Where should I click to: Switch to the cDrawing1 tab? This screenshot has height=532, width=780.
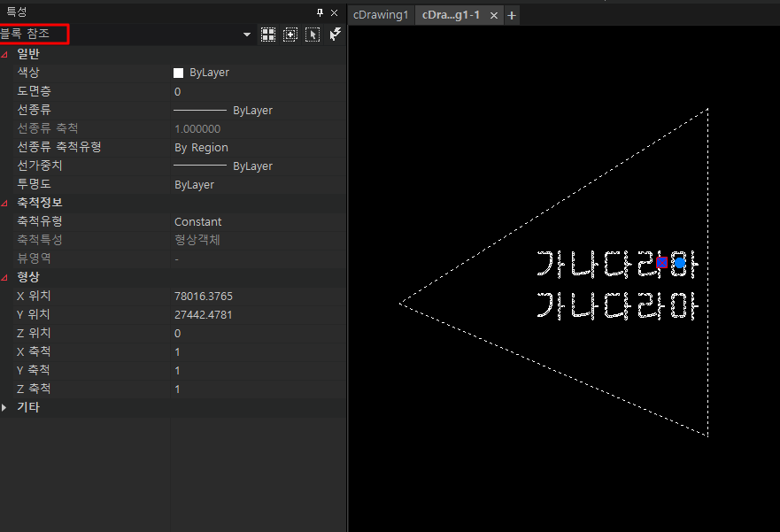[381, 15]
